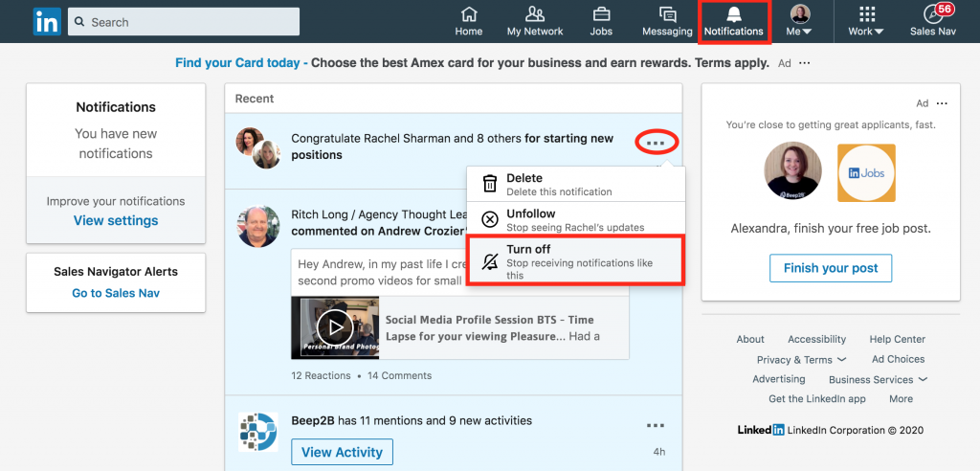Click the trash can icon for Delete
This screenshot has width=980, height=471.
point(490,184)
